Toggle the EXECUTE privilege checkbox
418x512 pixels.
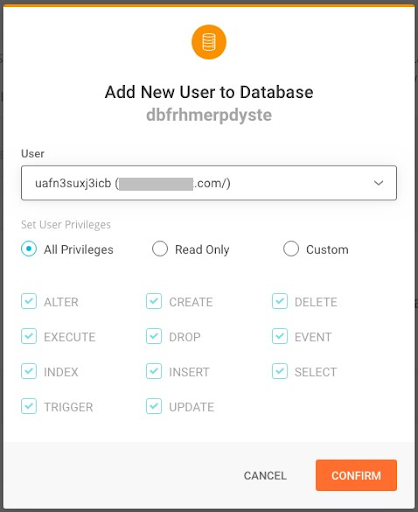(x=29, y=336)
